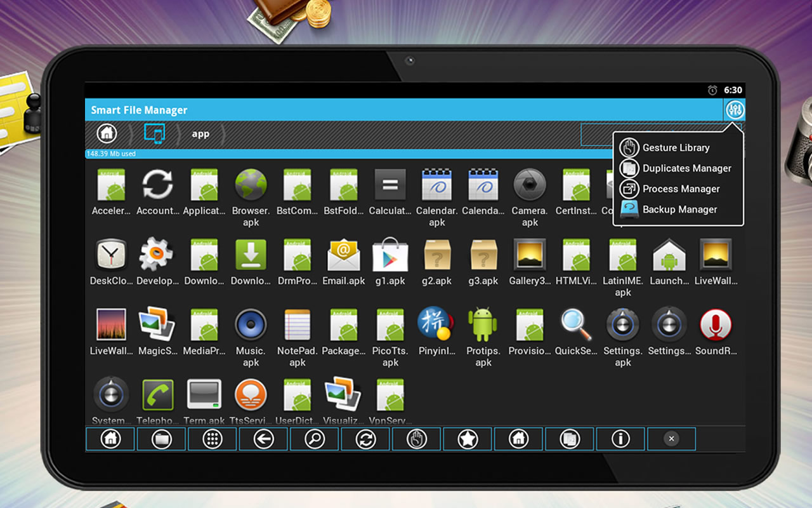Open Duplicates Manager from the popup menu
Viewport: 812px width, 508px height.
pyautogui.click(x=676, y=168)
